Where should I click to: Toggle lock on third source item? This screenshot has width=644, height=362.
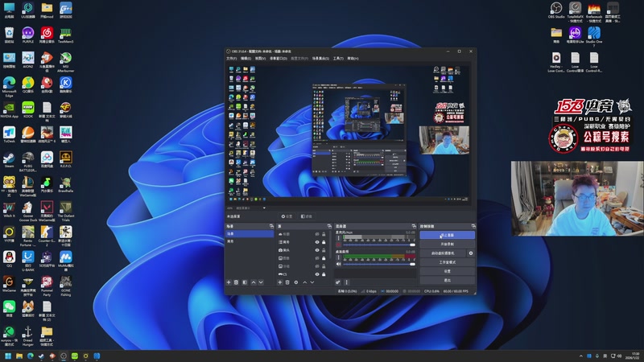323,250
